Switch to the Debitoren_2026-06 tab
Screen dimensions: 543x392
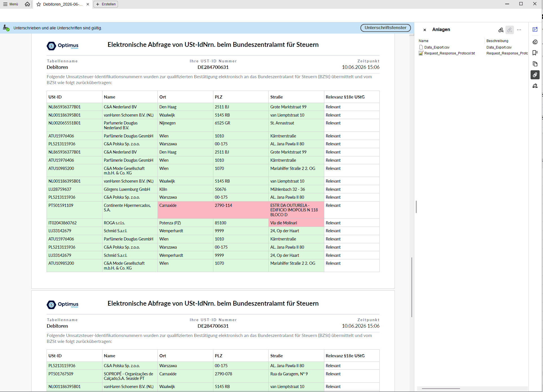63,4
